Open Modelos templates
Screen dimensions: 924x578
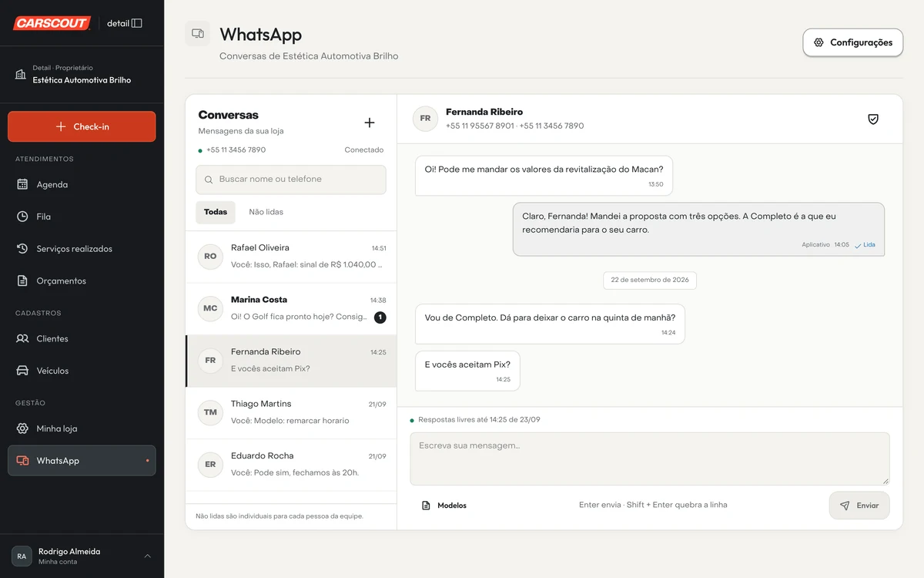point(444,506)
